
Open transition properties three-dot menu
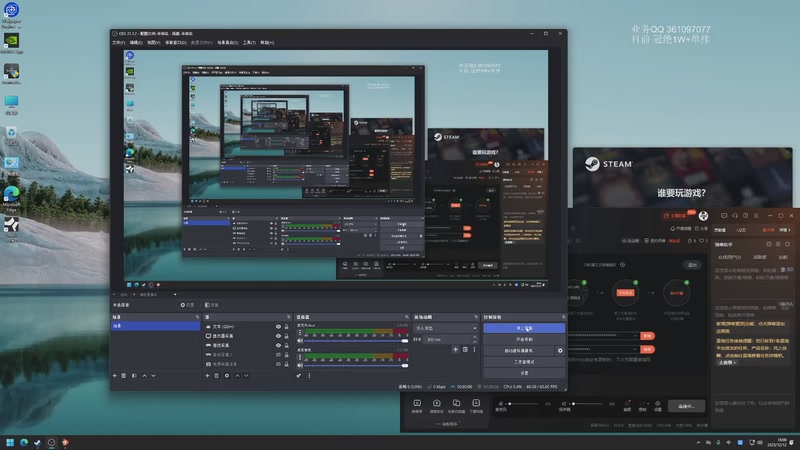(x=474, y=349)
